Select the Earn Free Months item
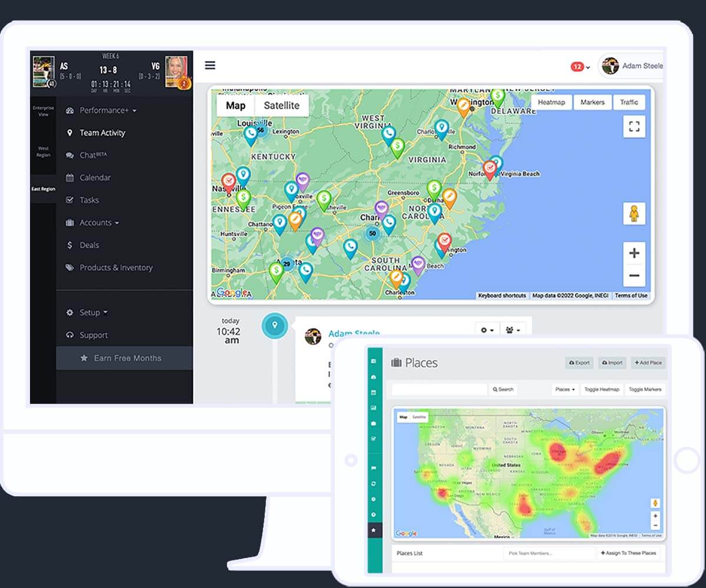Image resolution: width=706 pixels, height=588 pixels. coord(124,358)
